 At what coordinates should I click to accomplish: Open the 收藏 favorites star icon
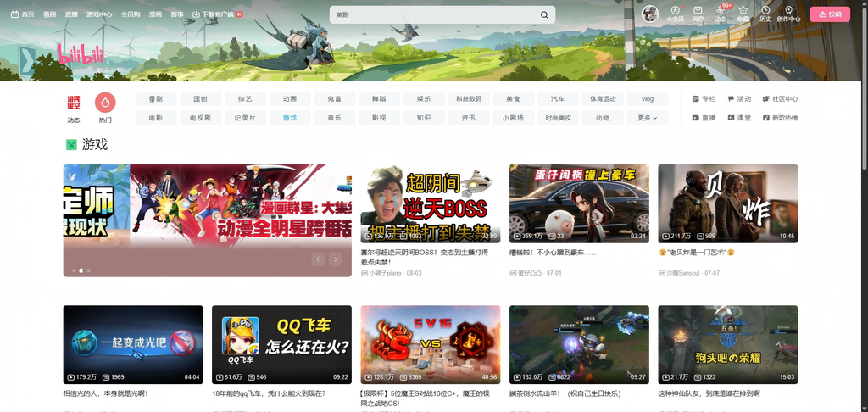click(743, 14)
